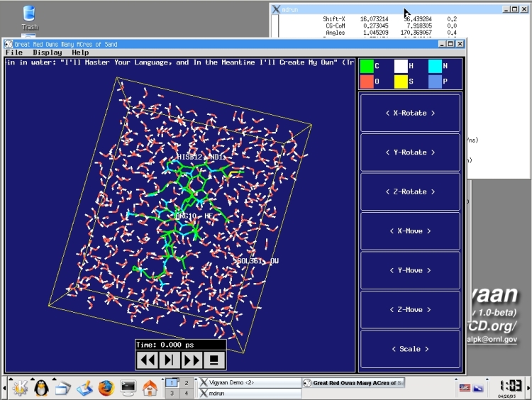Switch to virtual desktop 2 in pager
The image size is (532, 400).
point(187,382)
